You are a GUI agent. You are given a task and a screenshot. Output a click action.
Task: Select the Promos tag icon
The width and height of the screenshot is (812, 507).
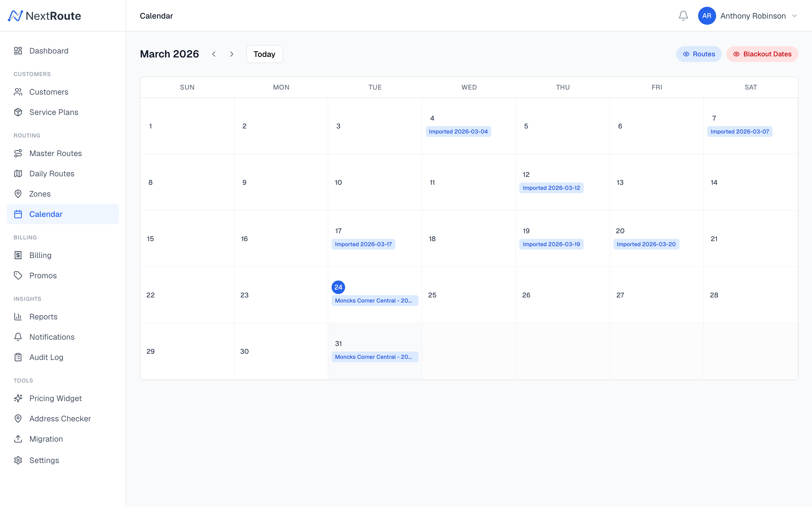click(x=18, y=275)
